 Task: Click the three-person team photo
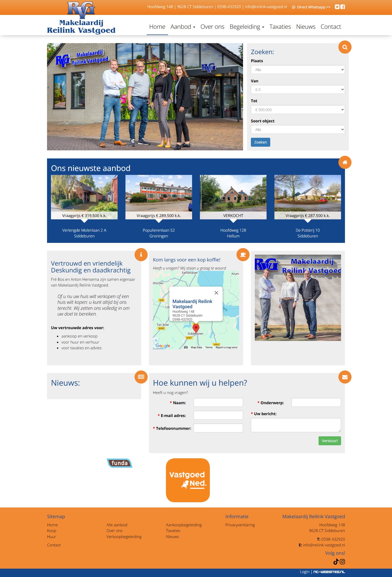[298, 298]
